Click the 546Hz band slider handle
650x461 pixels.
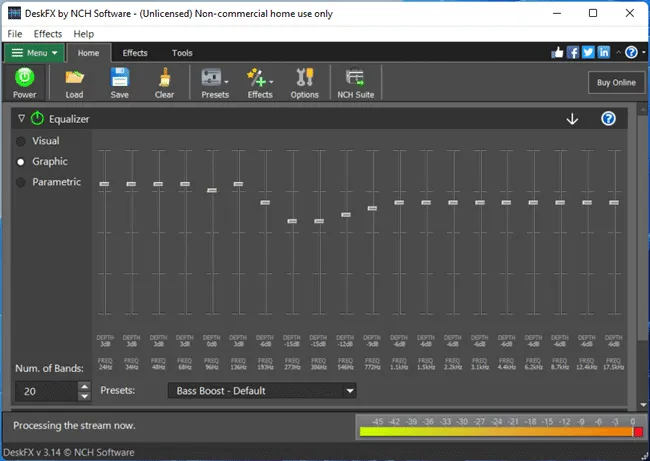click(346, 215)
